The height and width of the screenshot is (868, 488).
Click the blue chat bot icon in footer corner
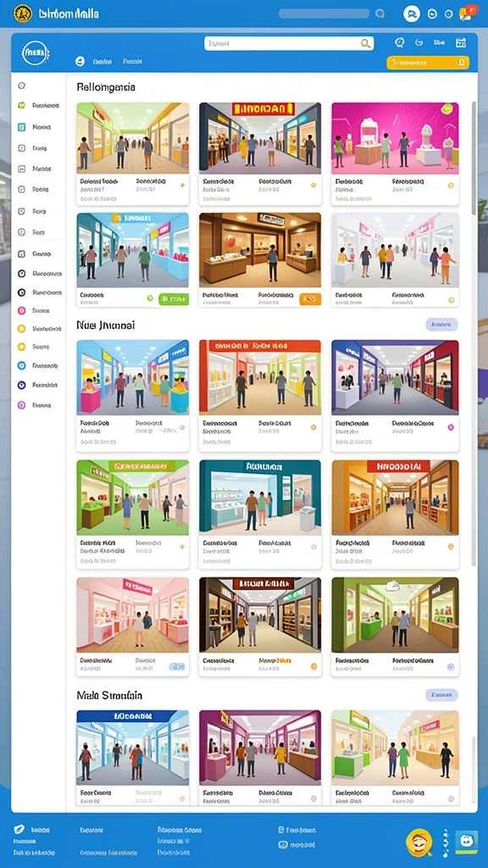(x=466, y=842)
